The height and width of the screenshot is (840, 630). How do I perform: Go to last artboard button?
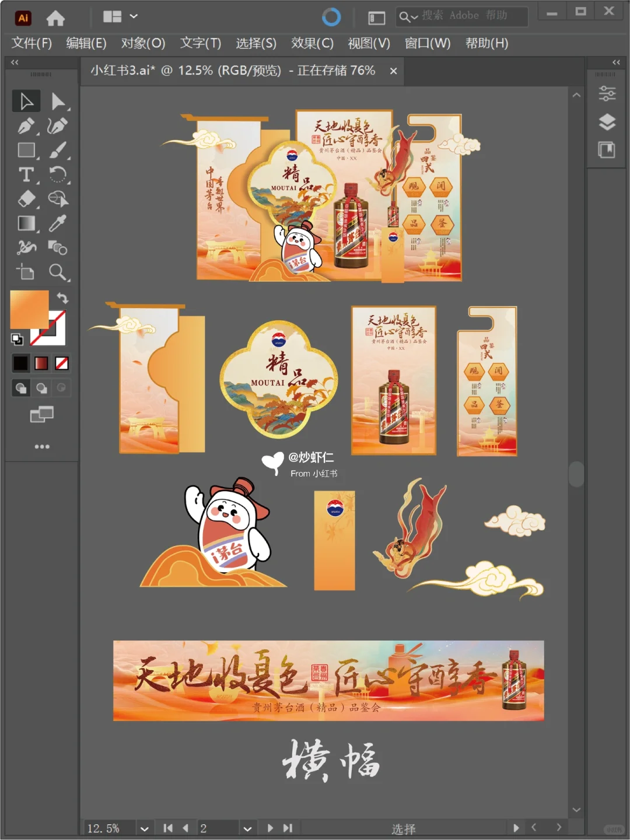(x=288, y=828)
